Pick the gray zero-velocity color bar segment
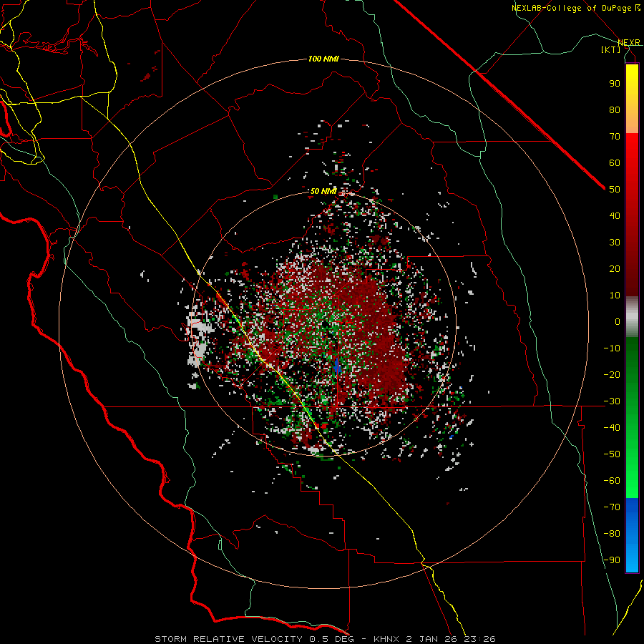 tap(632, 317)
